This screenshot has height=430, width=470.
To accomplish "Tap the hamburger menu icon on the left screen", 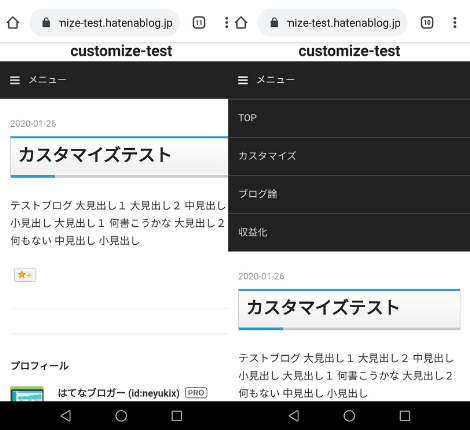I will point(15,80).
